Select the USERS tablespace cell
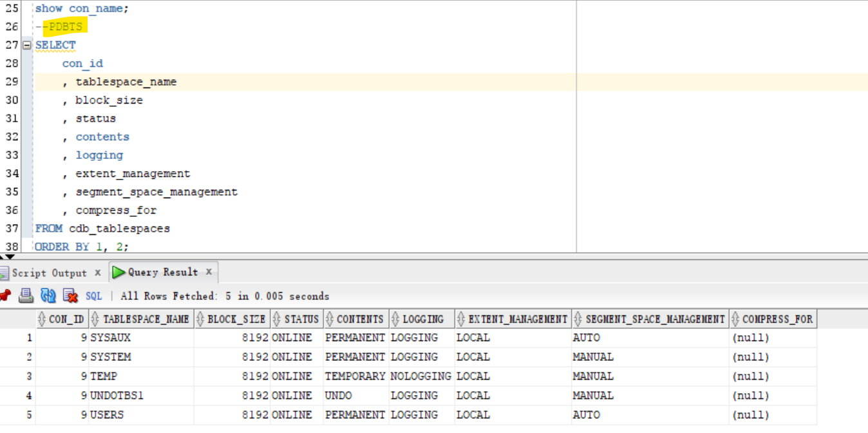 [x=141, y=415]
